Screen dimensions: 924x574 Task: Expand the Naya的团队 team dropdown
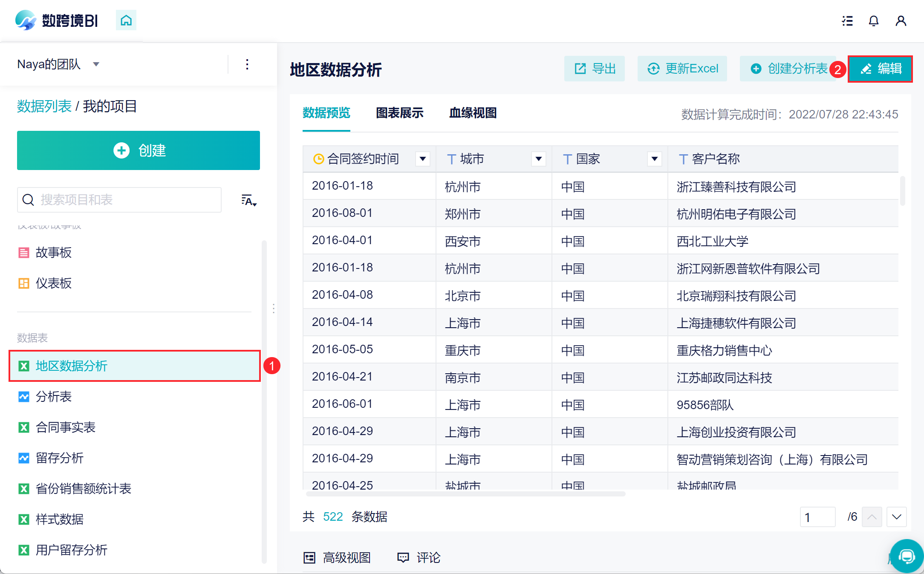[96, 64]
